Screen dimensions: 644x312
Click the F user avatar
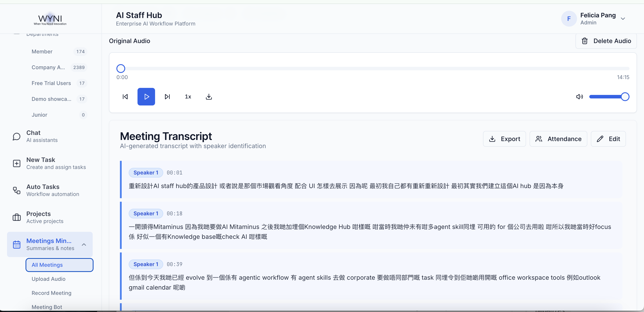(x=569, y=19)
